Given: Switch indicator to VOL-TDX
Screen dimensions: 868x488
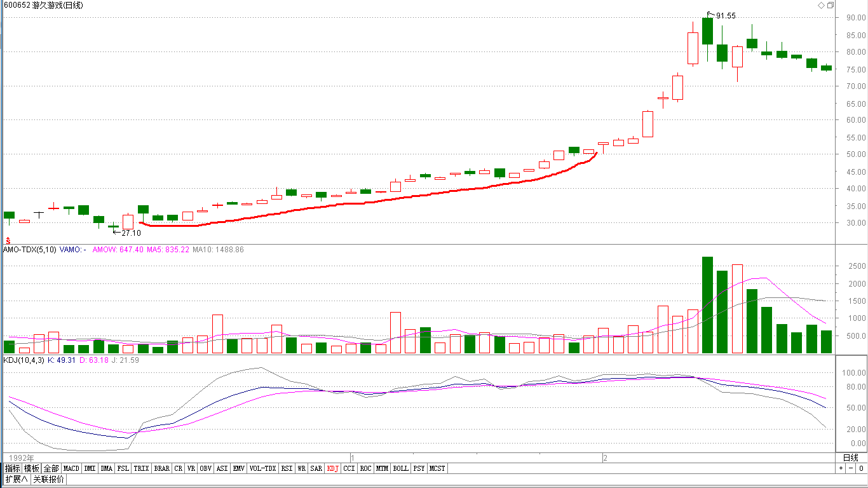Looking at the screenshot, I should click(263, 468).
